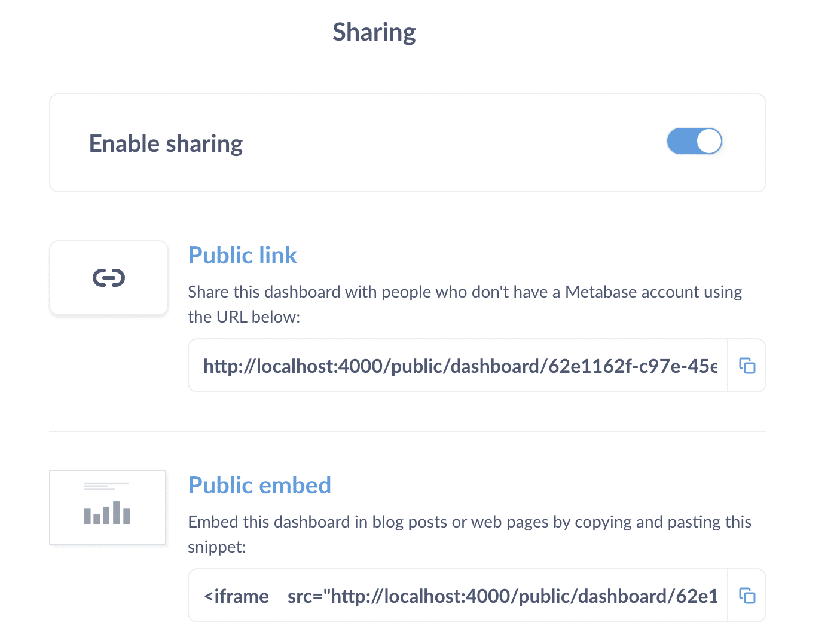837x644 pixels.
Task: Click the copy icon beside the iframe snippet
Action: coord(747,595)
